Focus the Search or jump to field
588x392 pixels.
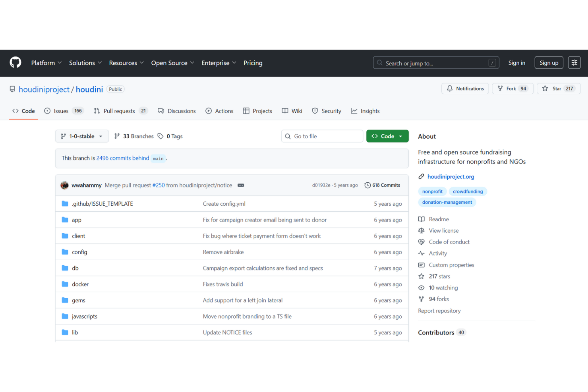point(436,63)
